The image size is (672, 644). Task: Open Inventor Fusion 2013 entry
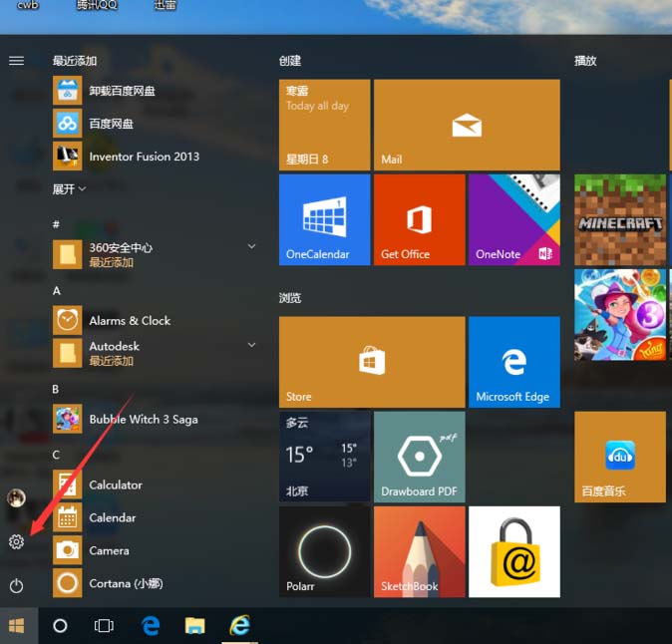(x=144, y=157)
